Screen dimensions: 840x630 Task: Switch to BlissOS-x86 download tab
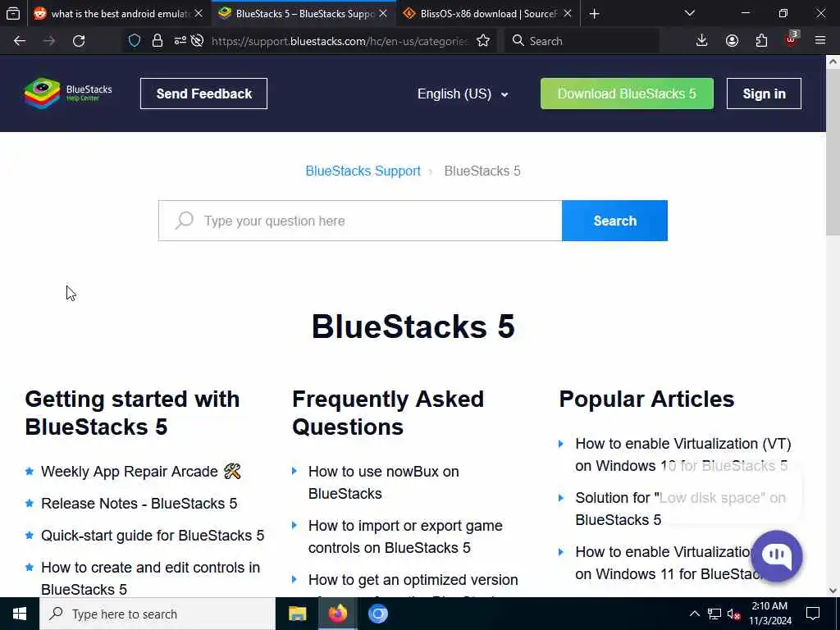pyautogui.click(x=487, y=14)
